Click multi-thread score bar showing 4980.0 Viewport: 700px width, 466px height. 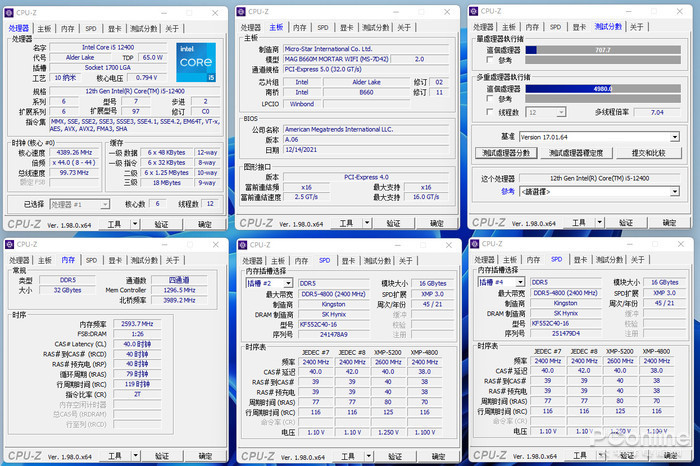603,89
